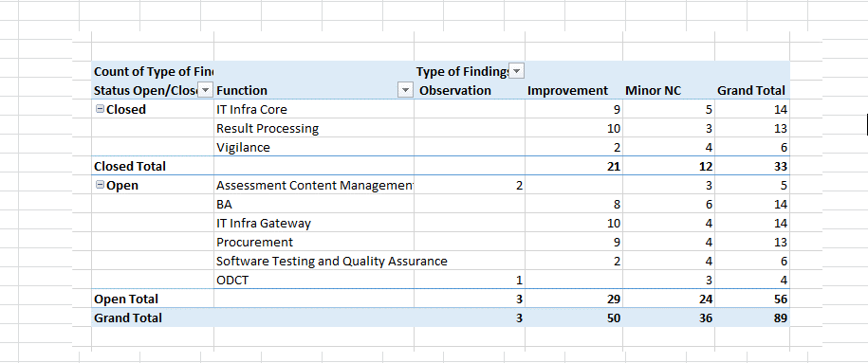This screenshot has height=363, width=868.
Task: Select the ODCT function cell
Action: pos(314,280)
